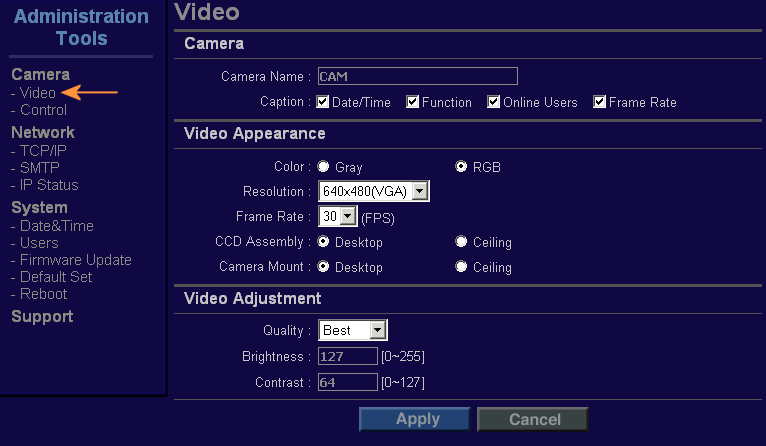Screen dimensions: 766x446
Task: Click the System heading in sidebar
Action: pos(40,208)
